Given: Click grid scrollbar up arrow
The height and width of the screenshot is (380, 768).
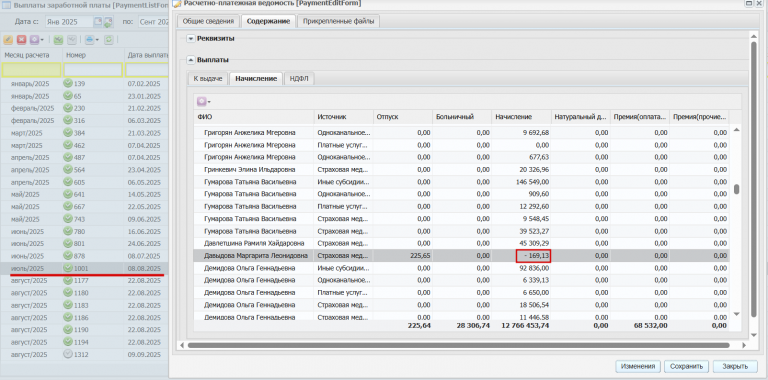Looking at the screenshot, I should point(736,129).
